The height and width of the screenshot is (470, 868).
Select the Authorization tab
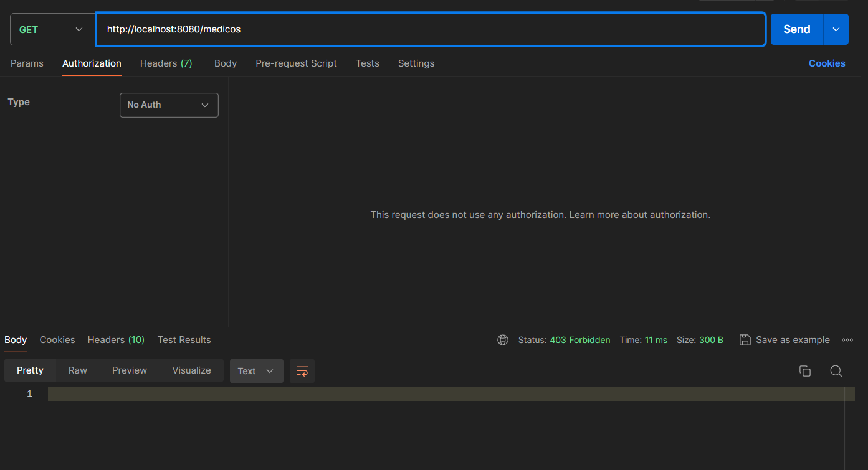click(92, 63)
